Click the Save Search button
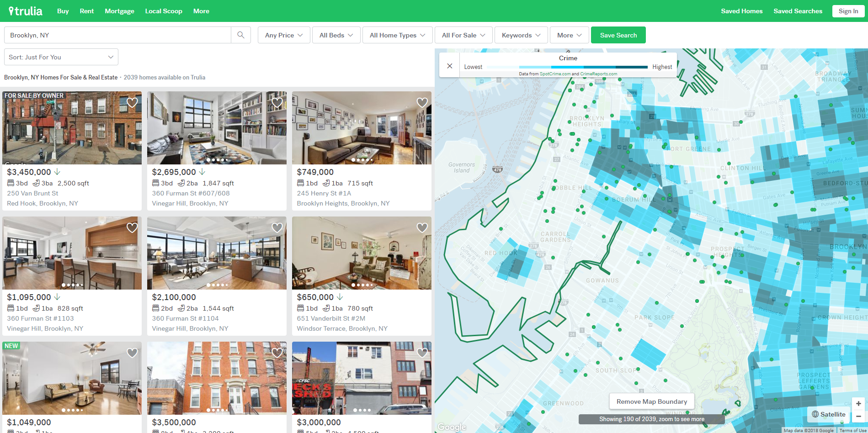This screenshot has width=868, height=433. click(x=618, y=35)
